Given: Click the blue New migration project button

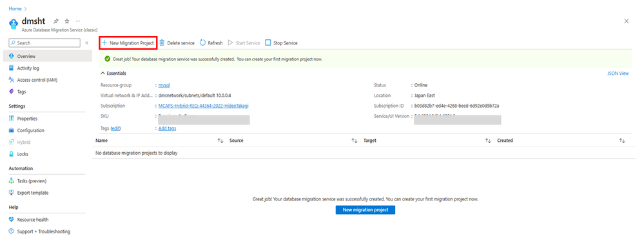Looking at the screenshot, I should click(365, 210).
